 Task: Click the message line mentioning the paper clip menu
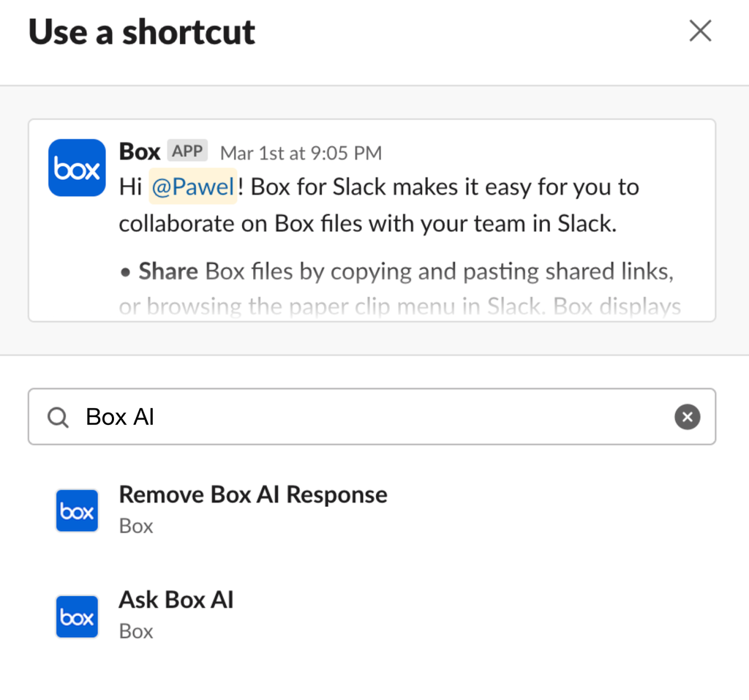pyautogui.click(x=399, y=306)
